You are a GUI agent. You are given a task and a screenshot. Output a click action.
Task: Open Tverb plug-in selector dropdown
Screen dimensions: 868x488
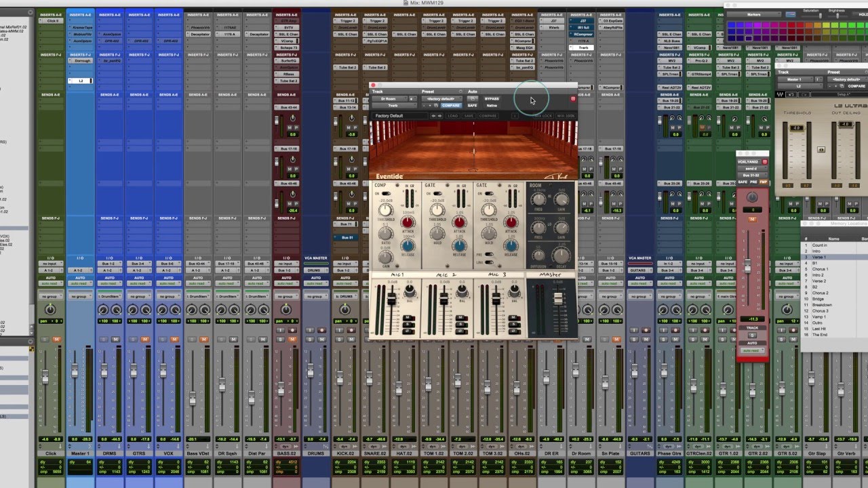(x=394, y=106)
